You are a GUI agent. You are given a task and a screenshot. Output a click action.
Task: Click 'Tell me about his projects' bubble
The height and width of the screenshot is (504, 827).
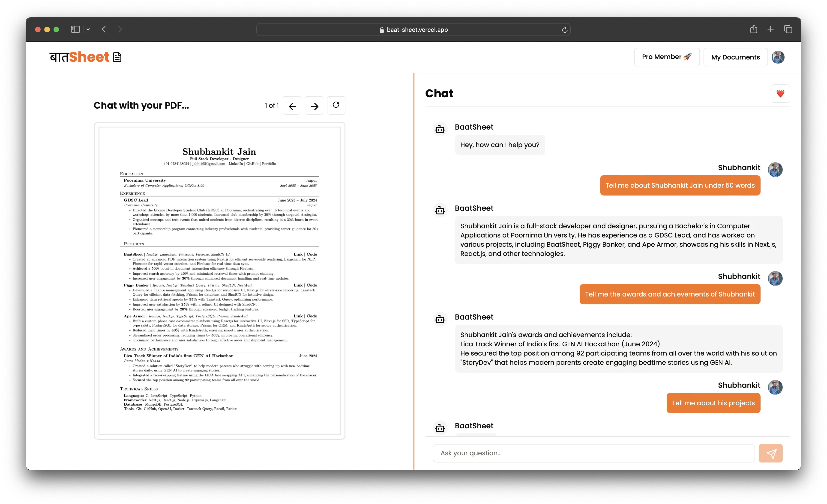[713, 403]
